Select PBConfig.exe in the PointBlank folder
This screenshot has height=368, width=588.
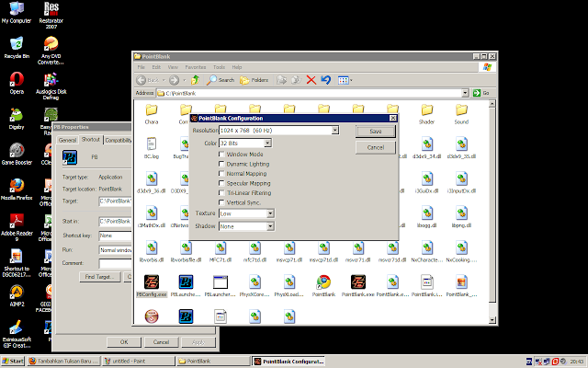(x=152, y=286)
